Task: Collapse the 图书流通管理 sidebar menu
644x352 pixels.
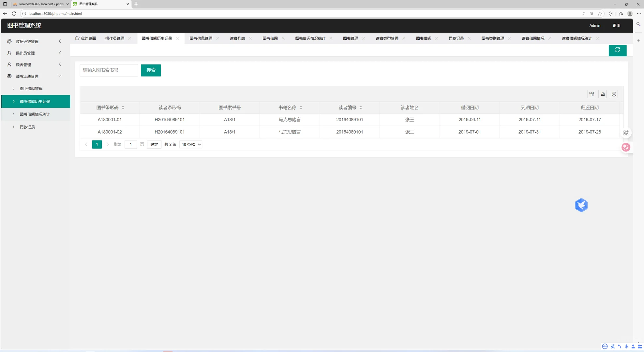Action: (x=60, y=76)
